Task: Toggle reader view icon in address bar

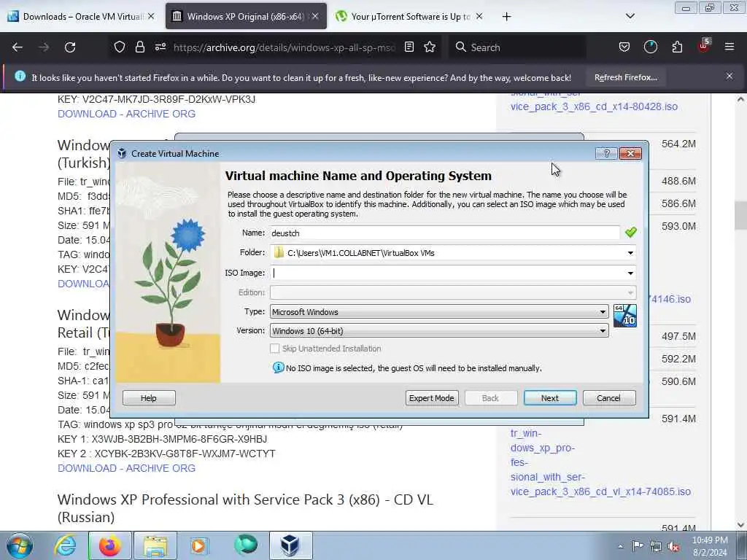Action: tap(409, 47)
